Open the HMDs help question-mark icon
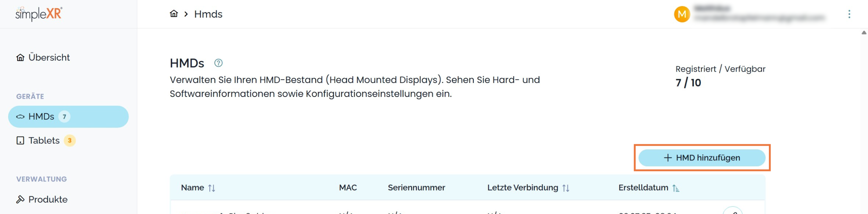868x214 pixels. 218,63
